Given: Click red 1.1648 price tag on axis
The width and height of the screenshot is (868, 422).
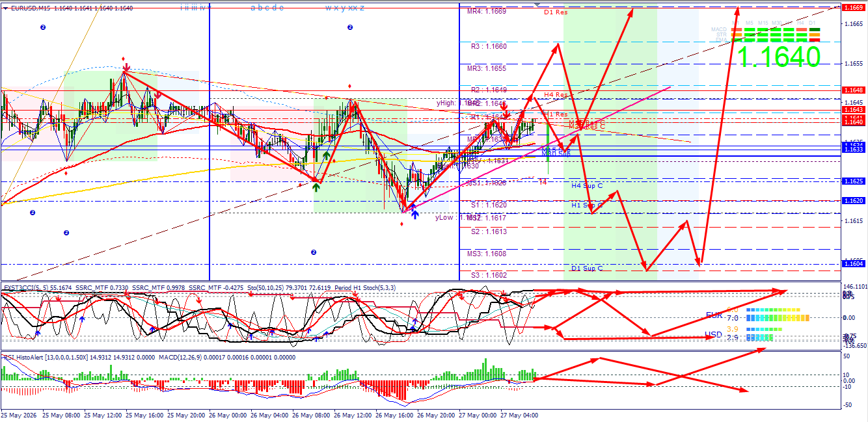Looking at the screenshot, I should [x=853, y=90].
